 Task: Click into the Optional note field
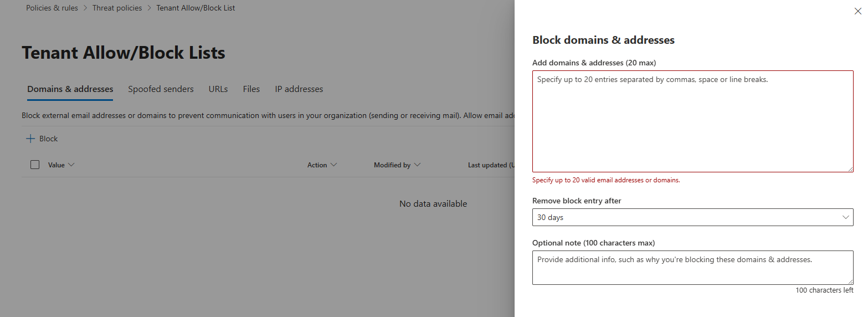[692, 267]
